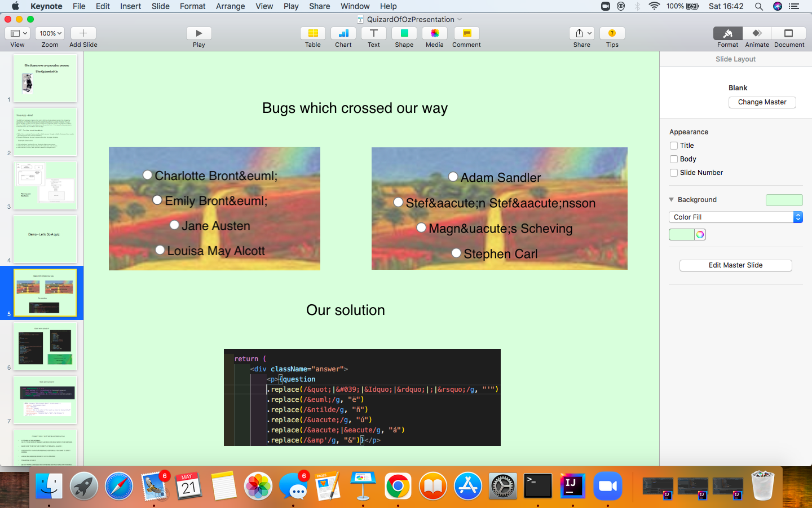The height and width of the screenshot is (508, 812).
Task: Select slide 7 thumbnail
Action: [45, 400]
